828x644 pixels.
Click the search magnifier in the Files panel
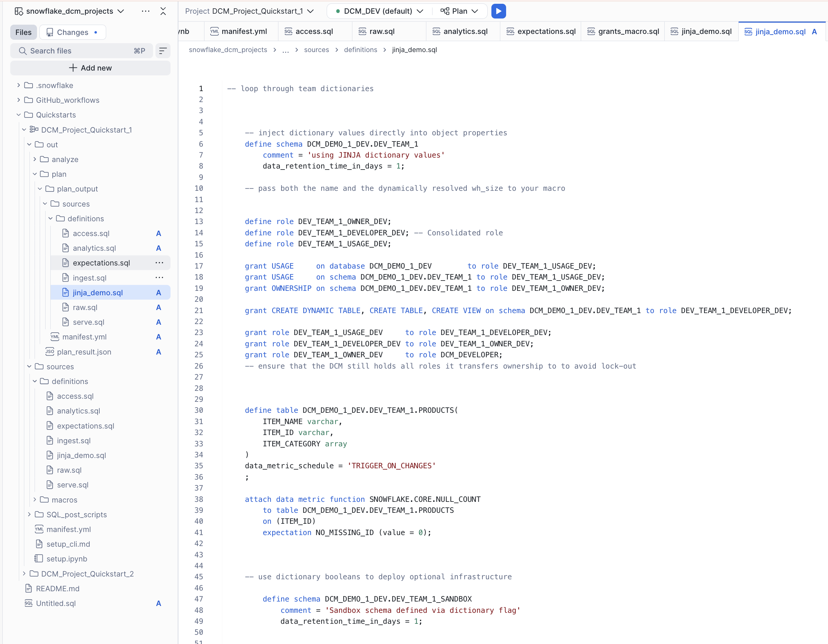coord(23,50)
